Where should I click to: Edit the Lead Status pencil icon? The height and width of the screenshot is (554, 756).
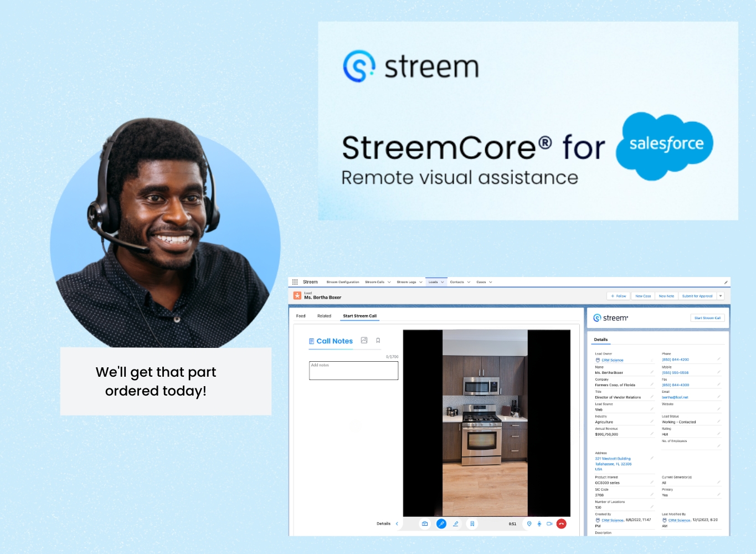point(719,421)
